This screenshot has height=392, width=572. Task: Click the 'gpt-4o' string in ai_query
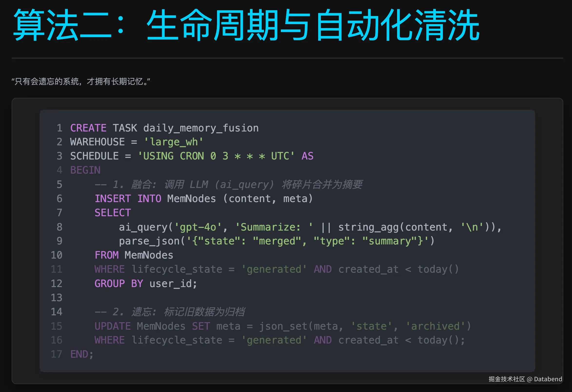(x=198, y=227)
